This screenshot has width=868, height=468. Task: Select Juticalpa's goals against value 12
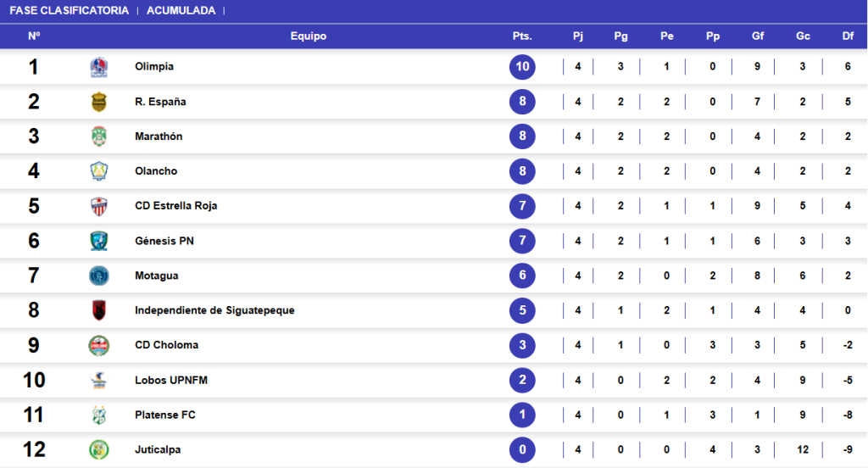[803, 449]
